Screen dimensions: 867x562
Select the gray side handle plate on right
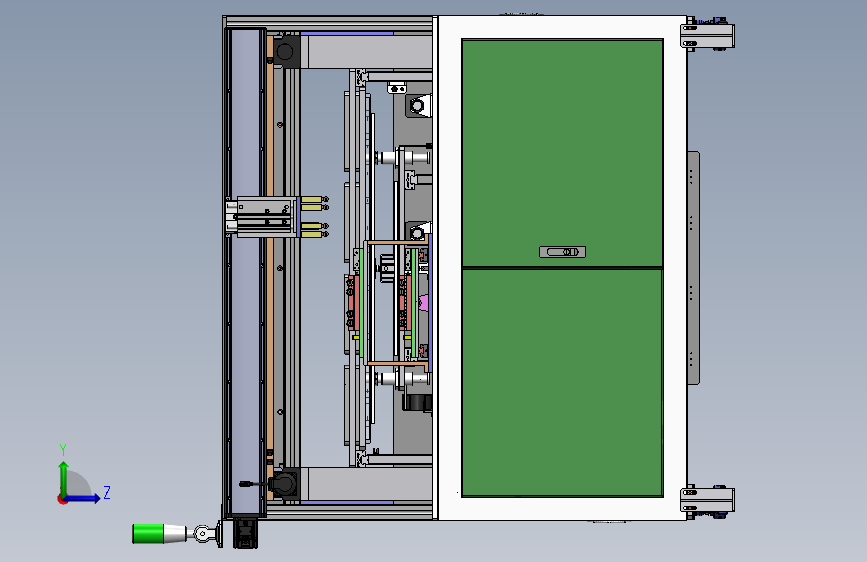click(x=693, y=268)
